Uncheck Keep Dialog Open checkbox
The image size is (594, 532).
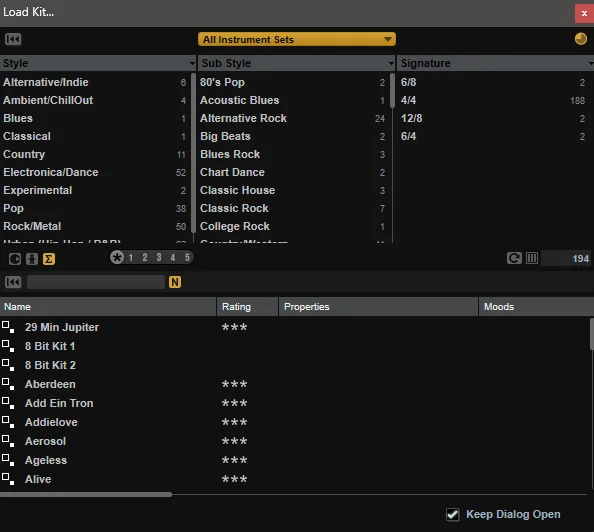pos(452,514)
